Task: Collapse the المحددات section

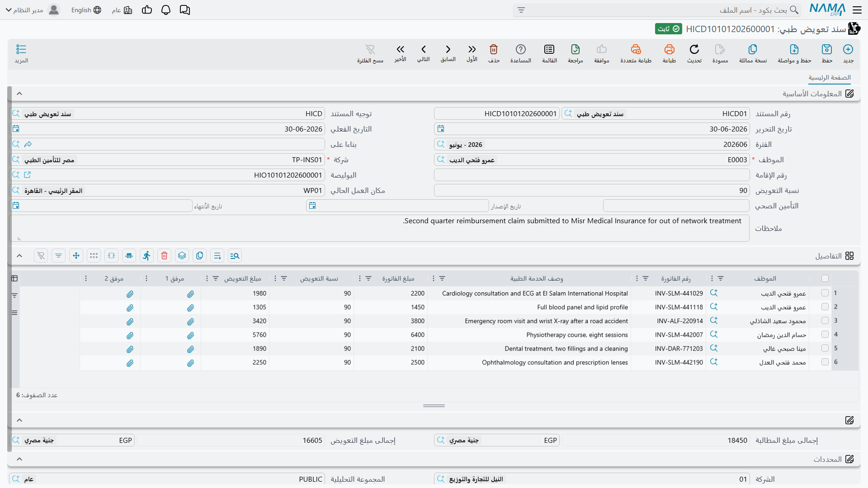Action: [x=19, y=459]
